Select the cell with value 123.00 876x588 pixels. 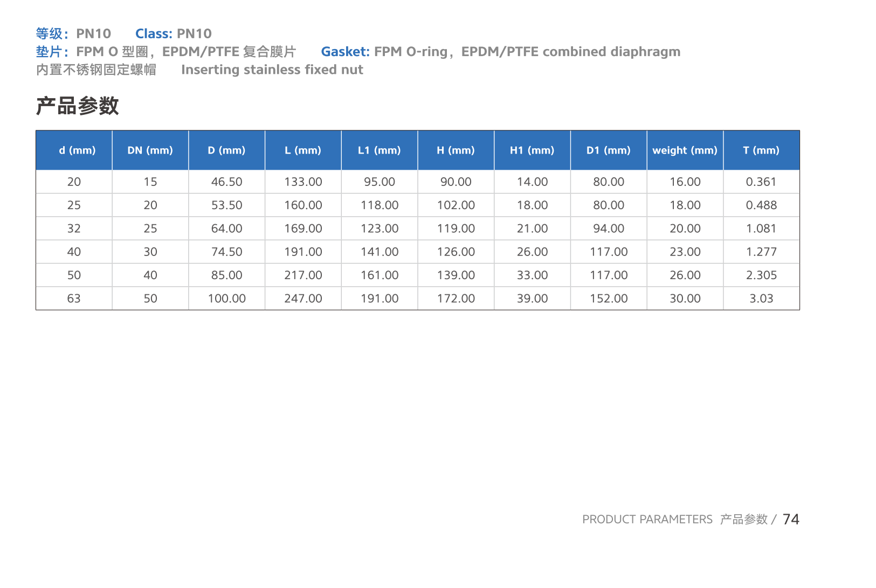380,229
